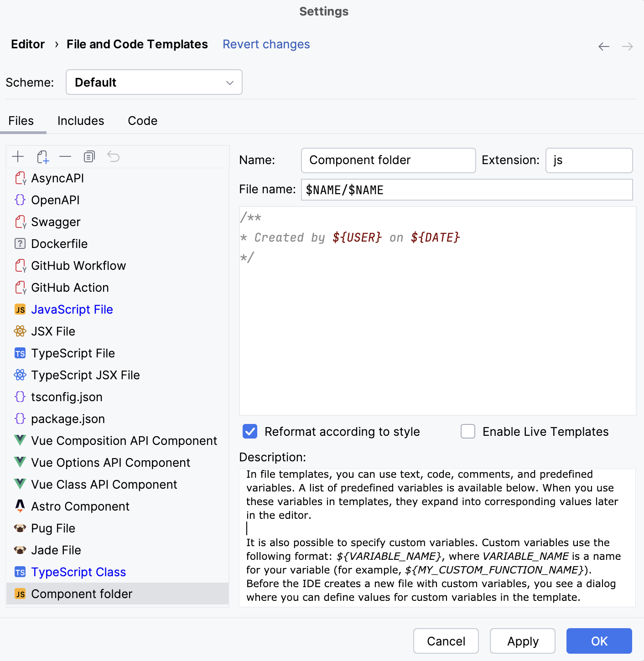Create a new template with the plus icon
The height and width of the screenshot is (661, 644).
click(x=18, y=156)
